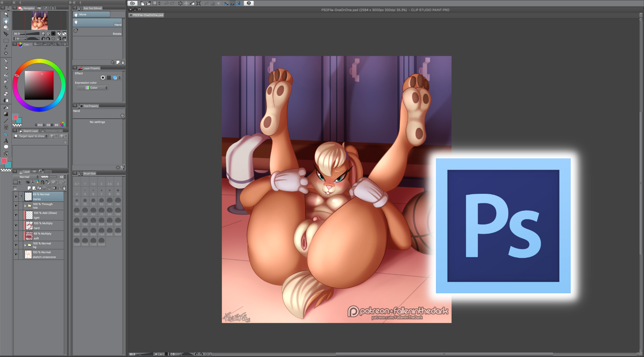This screenshot has height=357, width=644.
Task: Select the Eyedropper tool in toolbox
Action: point(6,47)
